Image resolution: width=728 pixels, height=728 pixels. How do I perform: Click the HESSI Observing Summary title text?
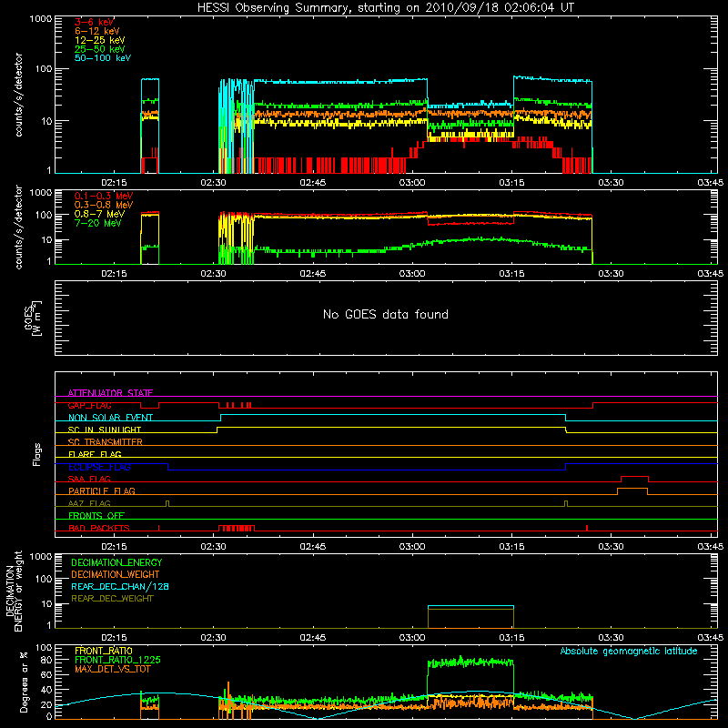pyautogui.click(x=385, y=8)
